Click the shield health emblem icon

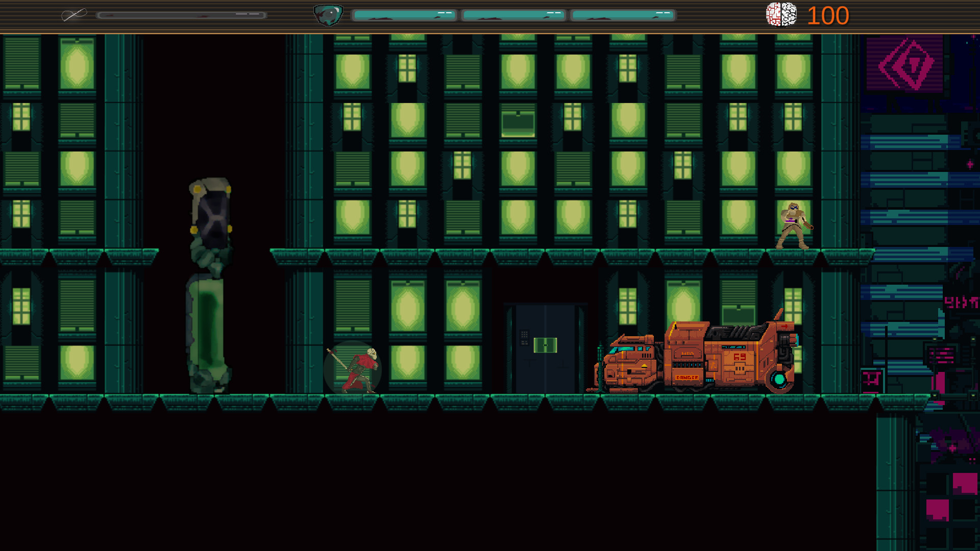(x=328, y=15)
